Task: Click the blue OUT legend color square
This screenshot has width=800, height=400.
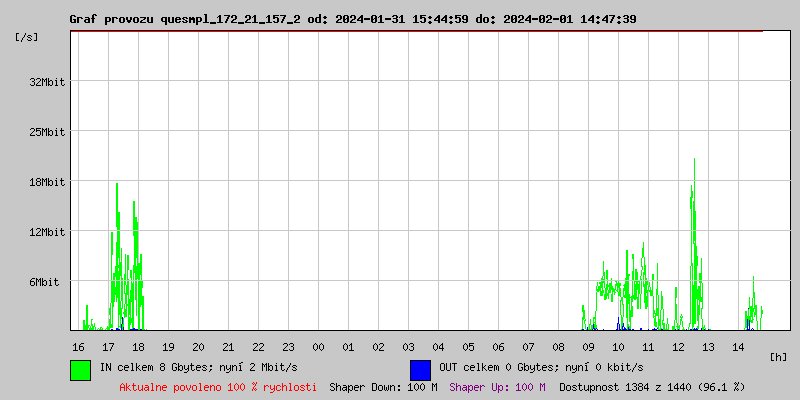Action: coord(420,369)
